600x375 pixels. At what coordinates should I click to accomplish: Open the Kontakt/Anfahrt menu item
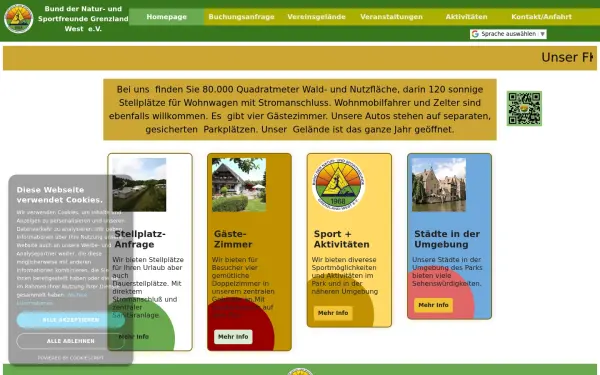tap(541, 17)
